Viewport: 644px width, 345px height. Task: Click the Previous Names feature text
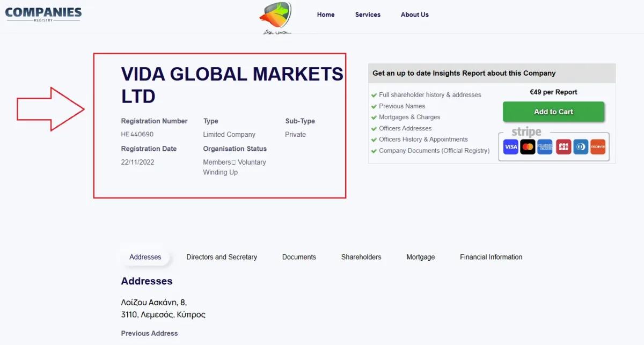402,106
